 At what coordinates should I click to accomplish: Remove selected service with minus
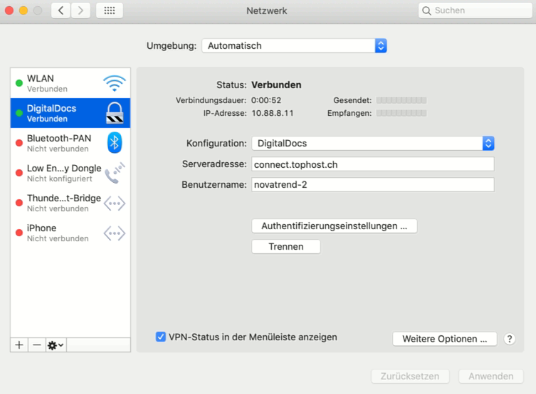37,345
